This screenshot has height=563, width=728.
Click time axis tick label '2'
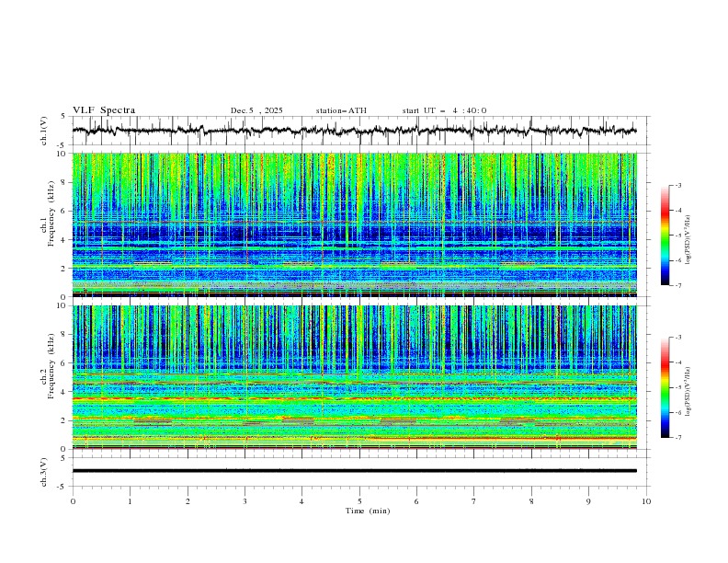click(x=188, y=501)
